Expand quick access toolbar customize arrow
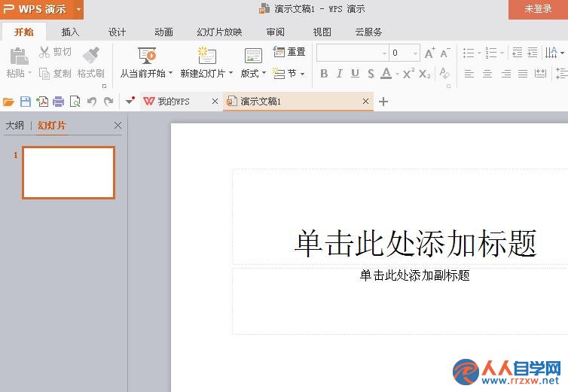The height and width of the screenshot is (392, 568). point(130,101)
